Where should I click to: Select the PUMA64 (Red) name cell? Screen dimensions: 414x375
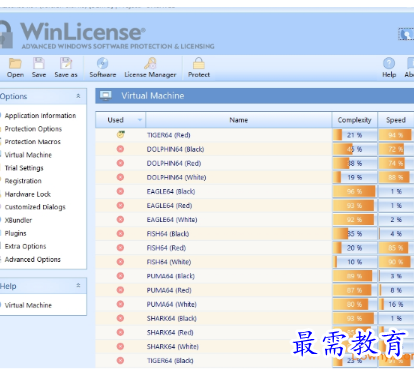239,290
